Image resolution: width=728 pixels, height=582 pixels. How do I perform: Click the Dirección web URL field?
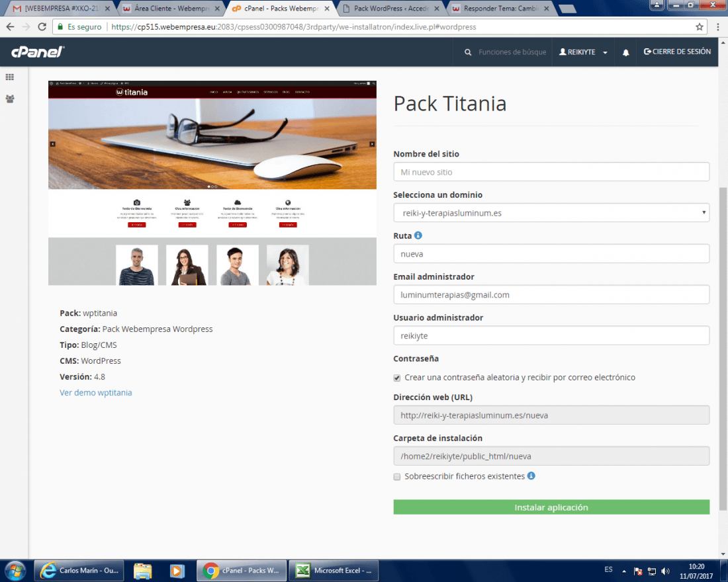point(551,415)
